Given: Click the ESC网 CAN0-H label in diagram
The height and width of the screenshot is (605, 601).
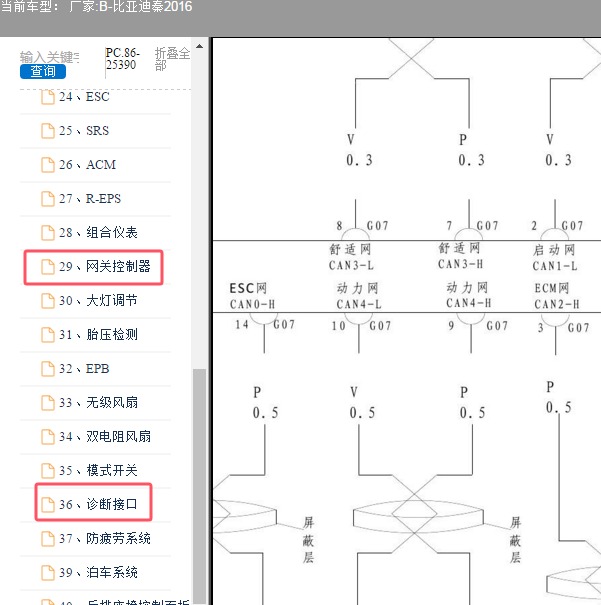Looking at the screenshot, I should pos(252,296).
